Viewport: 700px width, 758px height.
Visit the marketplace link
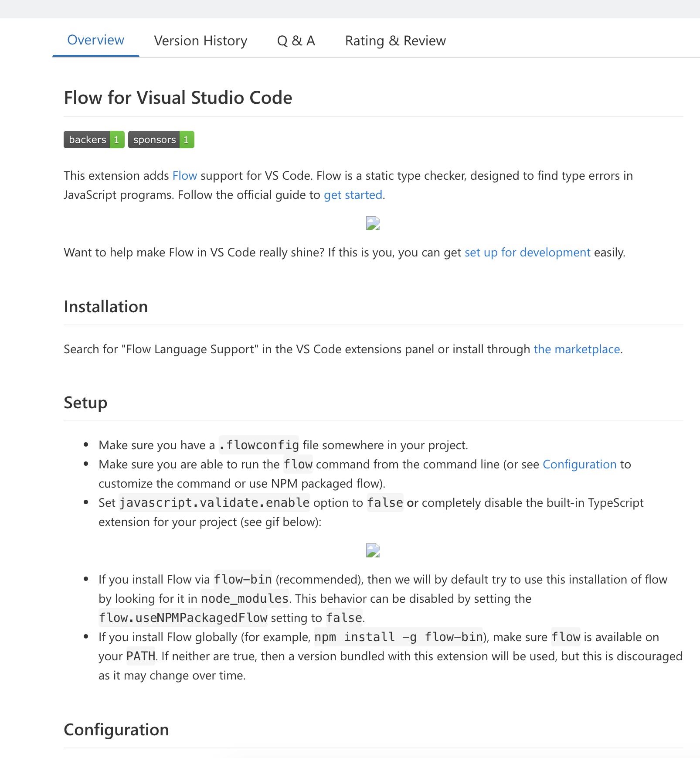[x=577, y=349]
